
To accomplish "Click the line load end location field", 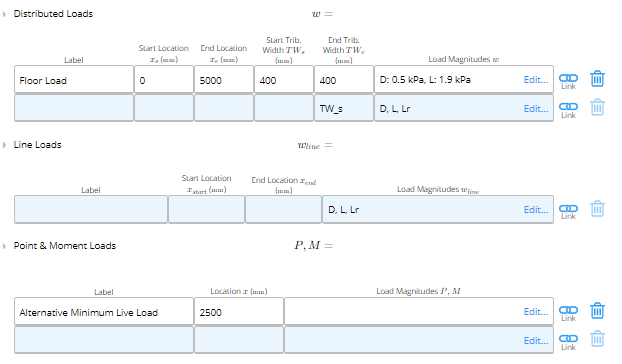I will coord(283,209).
